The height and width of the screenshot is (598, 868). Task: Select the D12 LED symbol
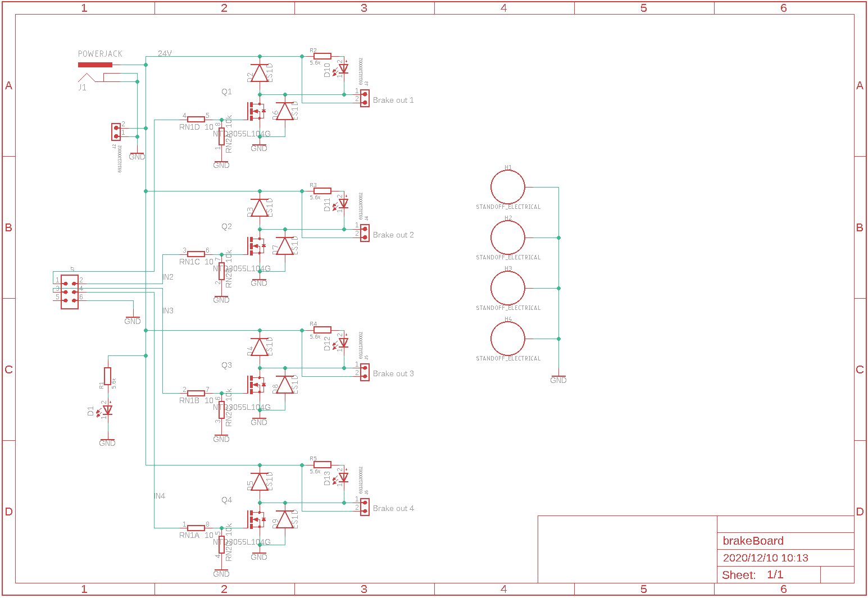click(342, 342)
